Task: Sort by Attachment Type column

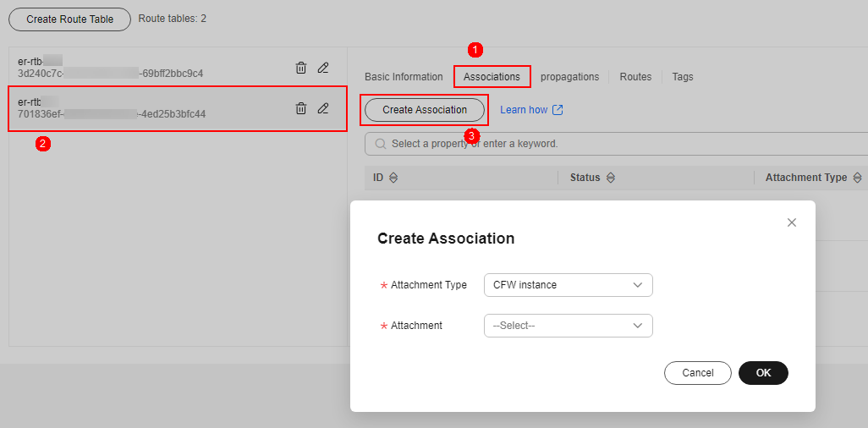Action: click(x=857, y=178)
